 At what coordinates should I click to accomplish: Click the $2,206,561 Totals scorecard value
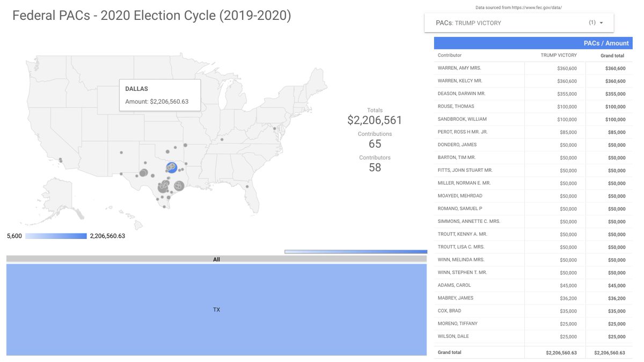coord(375,120)
